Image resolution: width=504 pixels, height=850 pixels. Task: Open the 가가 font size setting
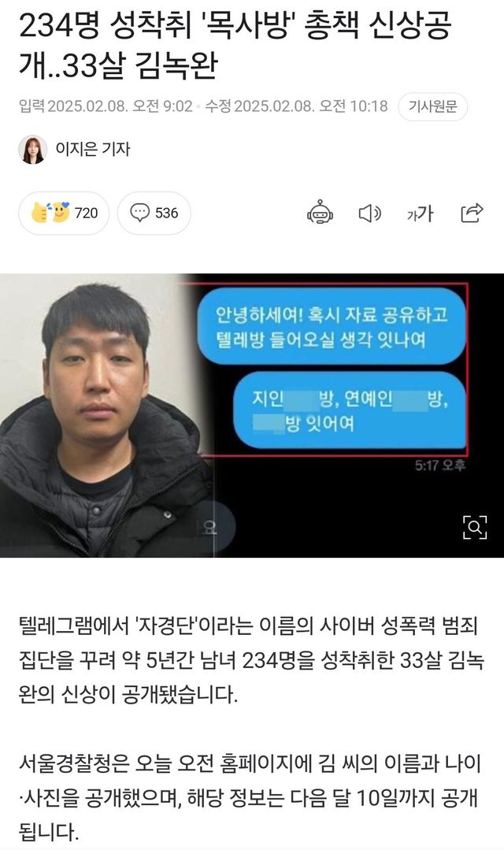[x=420, y=213]
